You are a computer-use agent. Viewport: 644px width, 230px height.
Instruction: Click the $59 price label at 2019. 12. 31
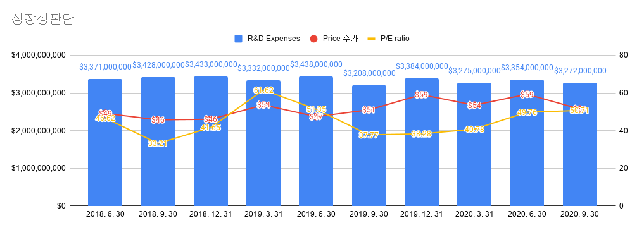click(422, 95)
